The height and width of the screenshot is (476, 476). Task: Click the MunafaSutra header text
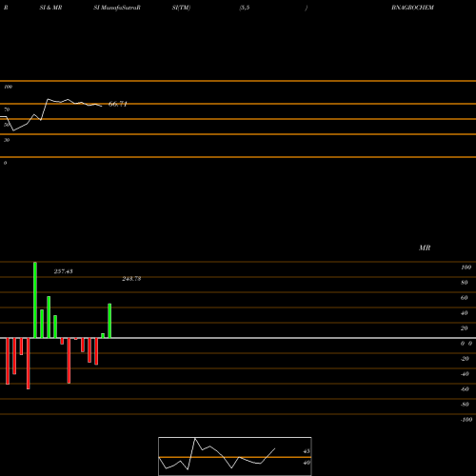point(119,8)
